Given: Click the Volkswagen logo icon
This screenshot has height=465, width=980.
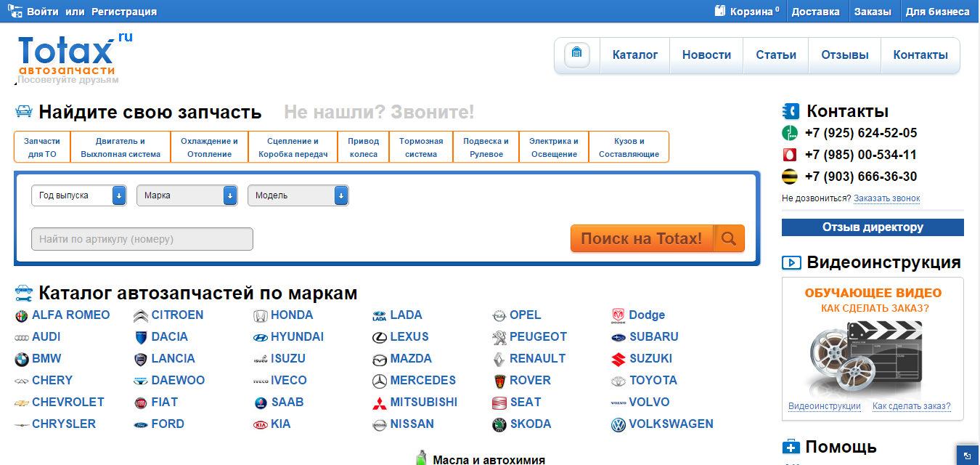Looking at the screenshot, I should pyautogui.click(x=618, y=424).
